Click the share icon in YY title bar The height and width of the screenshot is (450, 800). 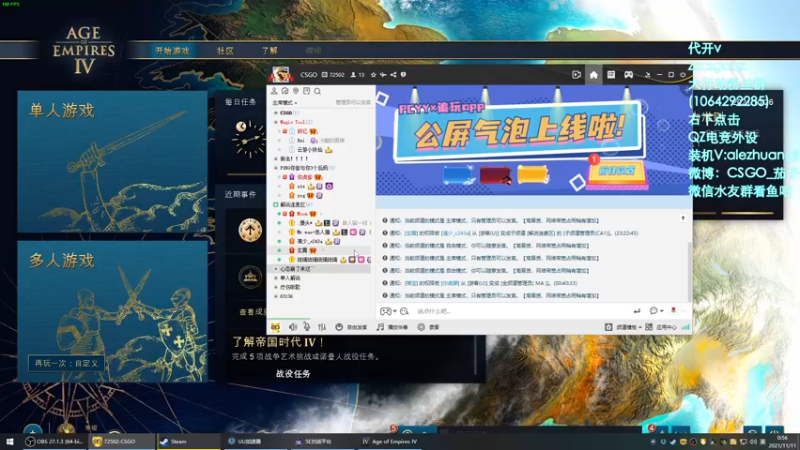(393, 74)
